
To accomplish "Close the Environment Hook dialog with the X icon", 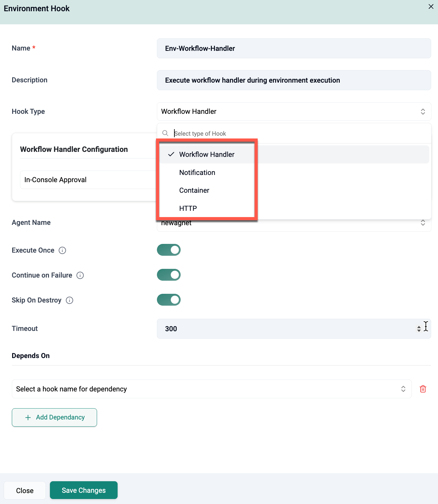I will coord(431,7).
